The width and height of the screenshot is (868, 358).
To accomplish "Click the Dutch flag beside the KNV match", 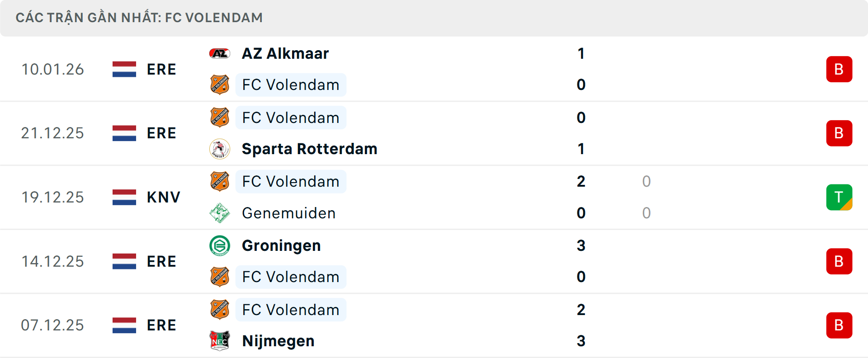I will click(124, 197).
